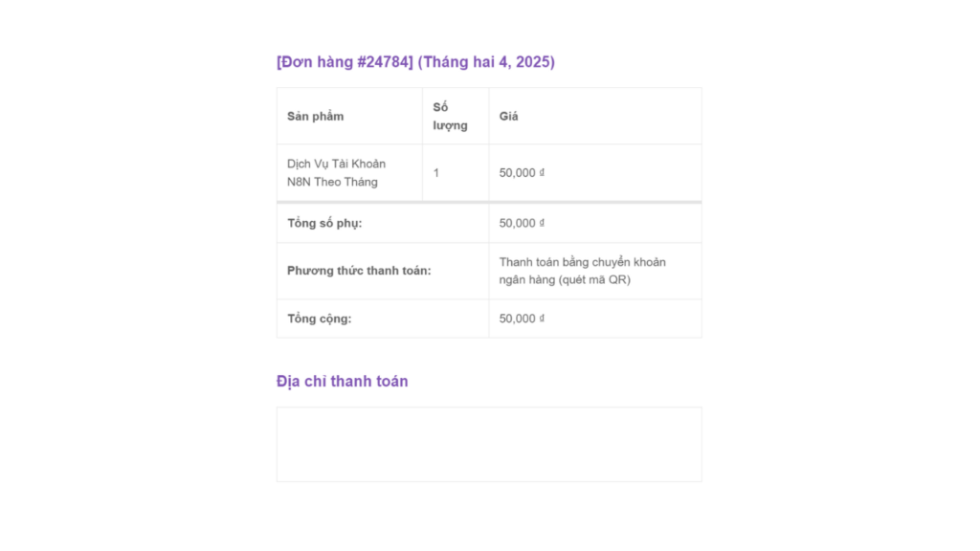Viewport: 980px width, 551px height.
Task: Click the Tổng số phụ label
Action: coord(324,223)
